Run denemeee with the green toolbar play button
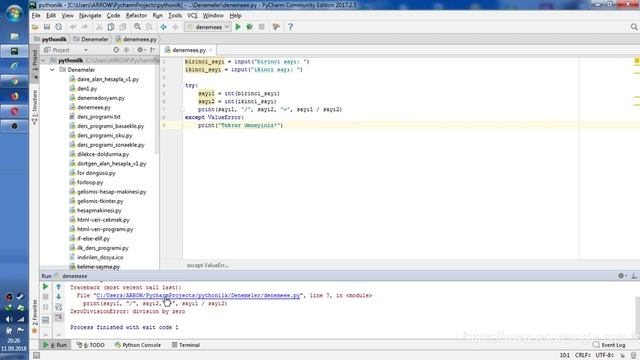The width and height of the screenshot is (640, 360). tap(238, 27)
